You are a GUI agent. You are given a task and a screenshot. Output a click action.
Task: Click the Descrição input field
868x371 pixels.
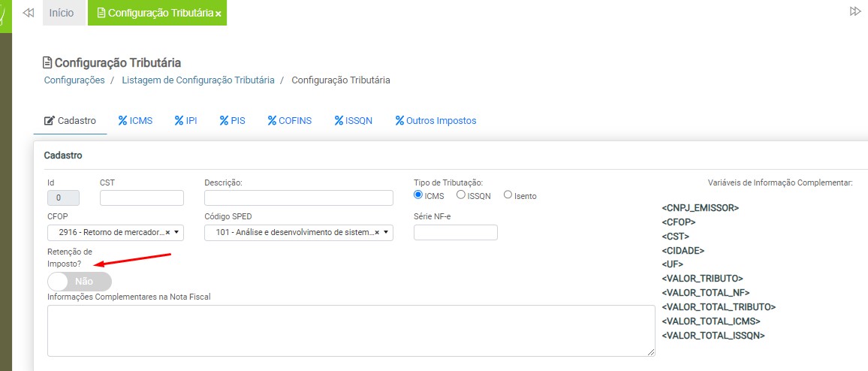click(x=298, y=198)
